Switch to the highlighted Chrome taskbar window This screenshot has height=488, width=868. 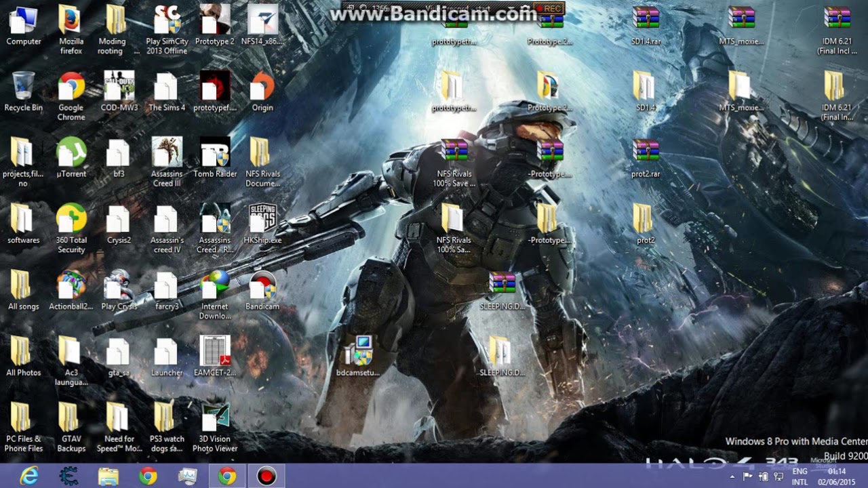tap(227, 476)
